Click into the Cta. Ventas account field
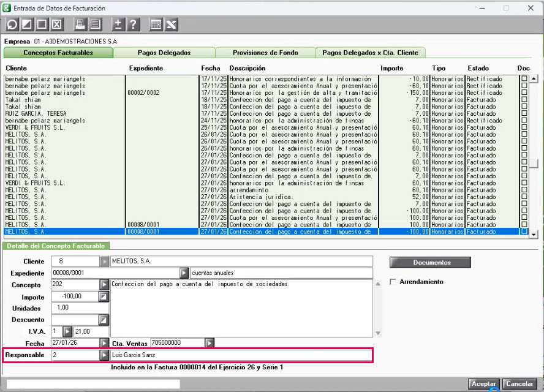 178,343
